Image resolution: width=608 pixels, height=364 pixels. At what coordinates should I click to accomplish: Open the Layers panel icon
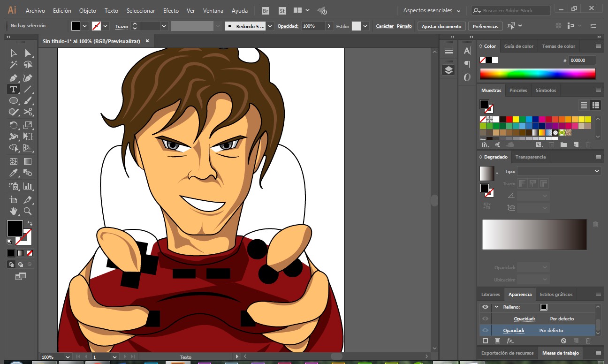(x=448, y=70)
